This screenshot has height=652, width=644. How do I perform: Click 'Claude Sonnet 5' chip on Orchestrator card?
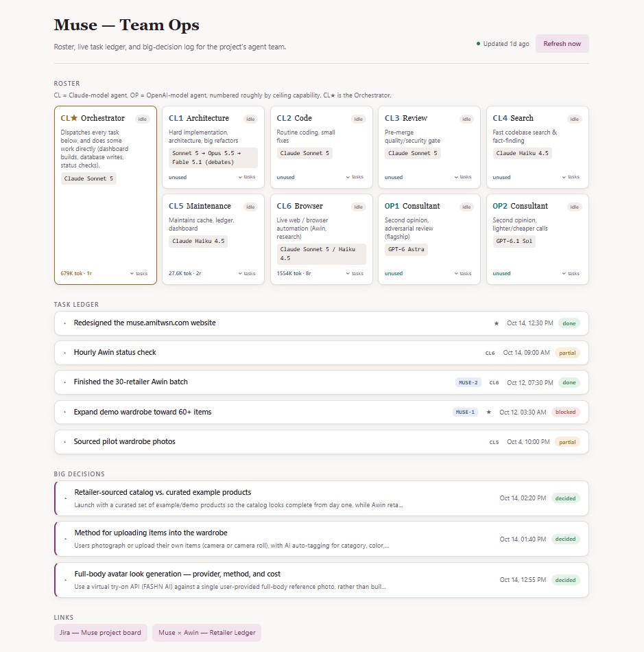point(88,178)
